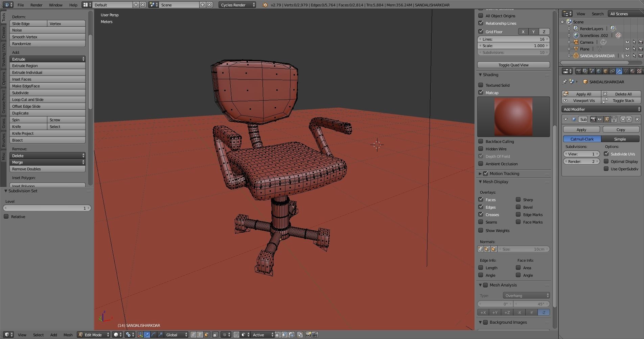Image resolution: width=644 pixels, height=339 pixels.
Task: Move Subsurf modifier up in stack
Action: 623,119
